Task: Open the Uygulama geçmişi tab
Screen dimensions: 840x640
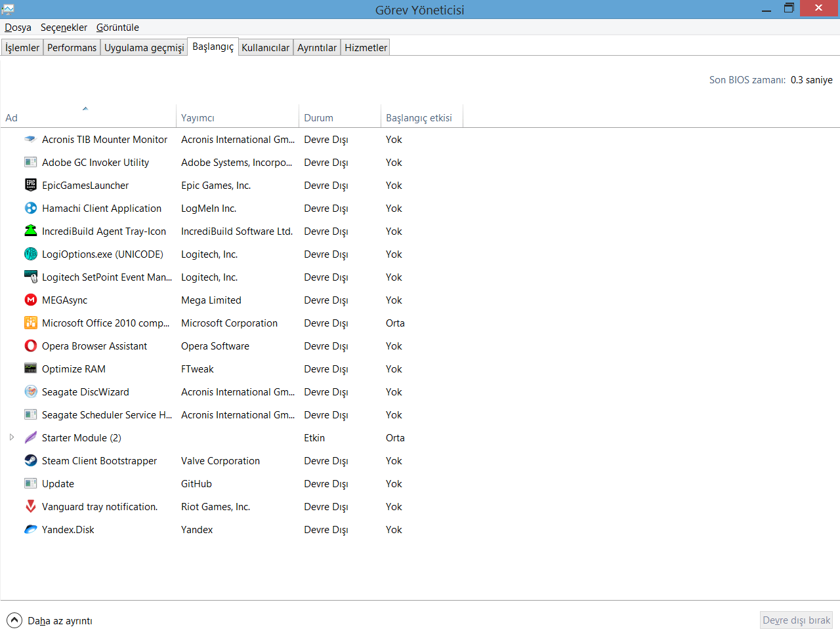Action: (x=144, y=48)
